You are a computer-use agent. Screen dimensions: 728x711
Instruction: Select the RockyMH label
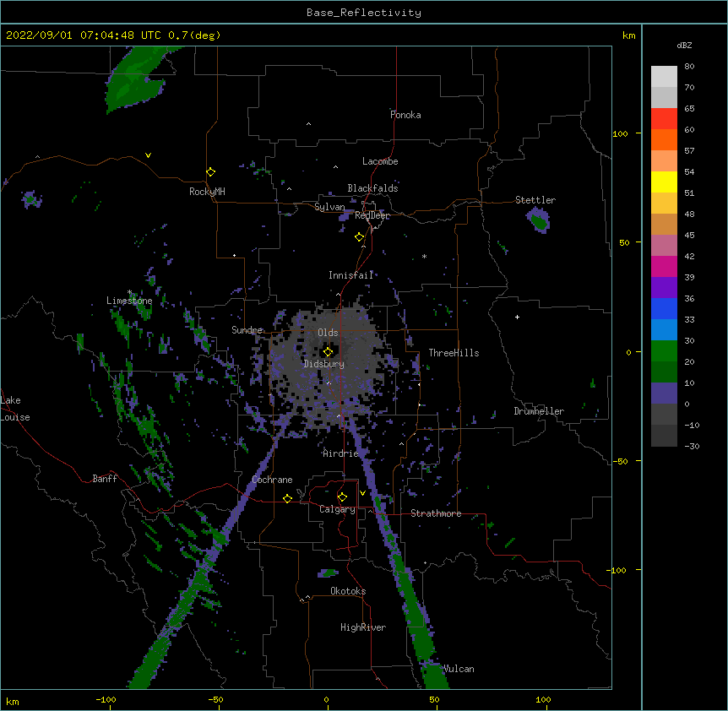tap(207, 192)
